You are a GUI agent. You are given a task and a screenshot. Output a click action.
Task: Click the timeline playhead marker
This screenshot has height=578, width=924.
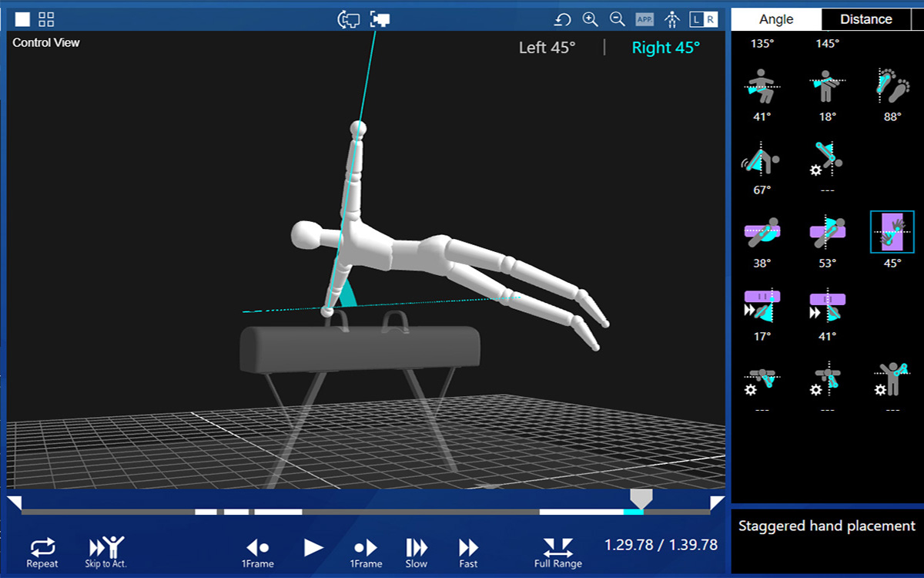[641, 498]
